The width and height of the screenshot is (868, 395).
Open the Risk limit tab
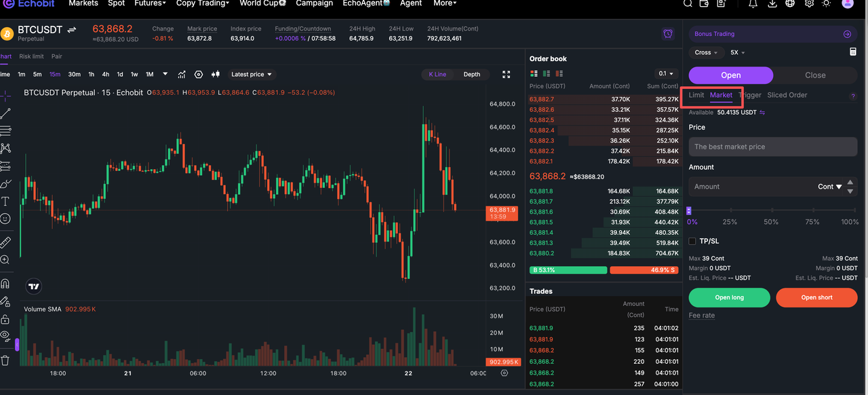coord(31,56)
